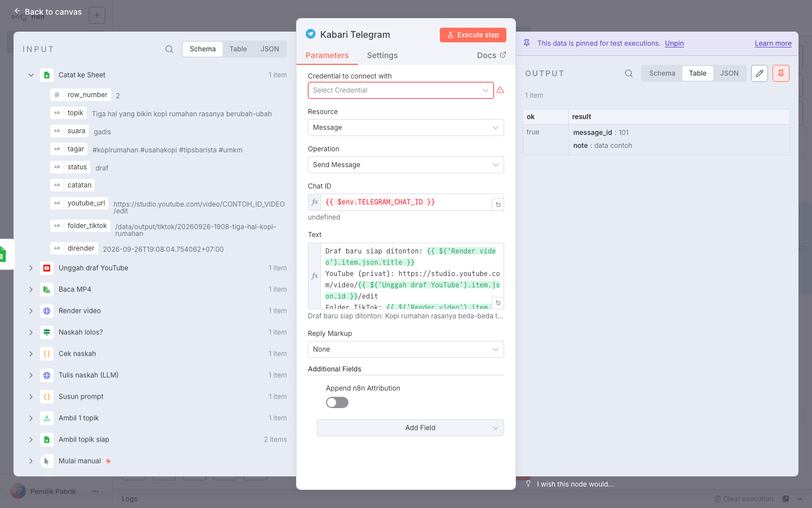Image resolution: width=812 pixels, height=508 pixels.
Task: Click the I wish this node would... prompt
Action: (x=570, y=484)
